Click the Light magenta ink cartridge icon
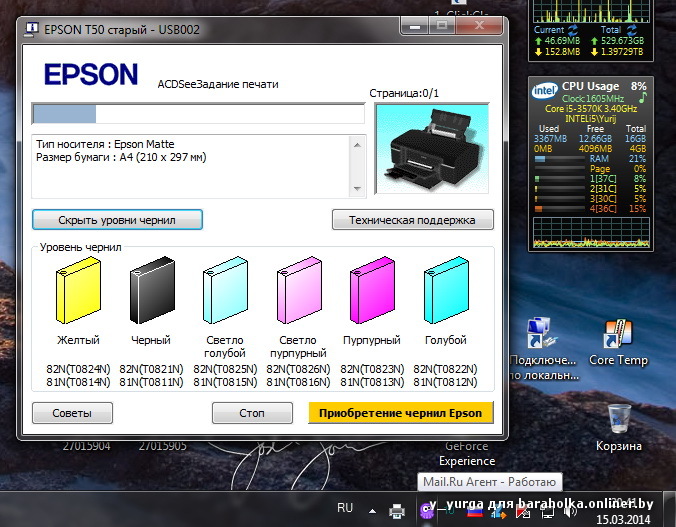This screenshot has height=527, width=676. [299, 290]
